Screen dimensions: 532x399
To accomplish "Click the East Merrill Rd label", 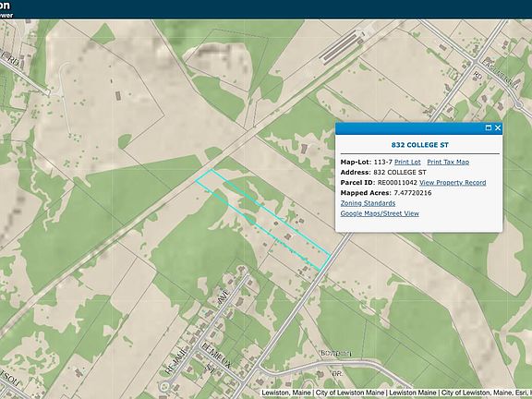I will (x=500, y=74).
